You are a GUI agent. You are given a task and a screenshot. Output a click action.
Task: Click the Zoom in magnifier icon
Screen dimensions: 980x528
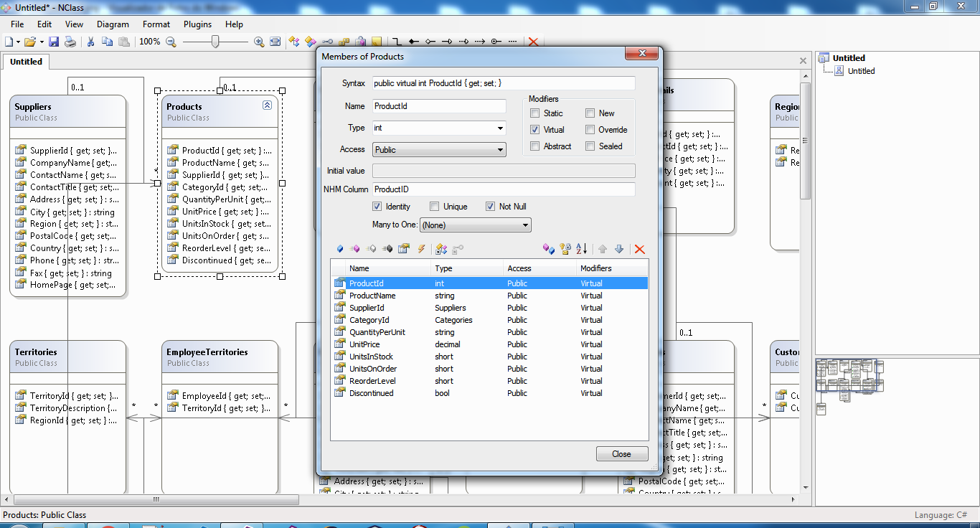pyautogui.click(x=259, y=42)
